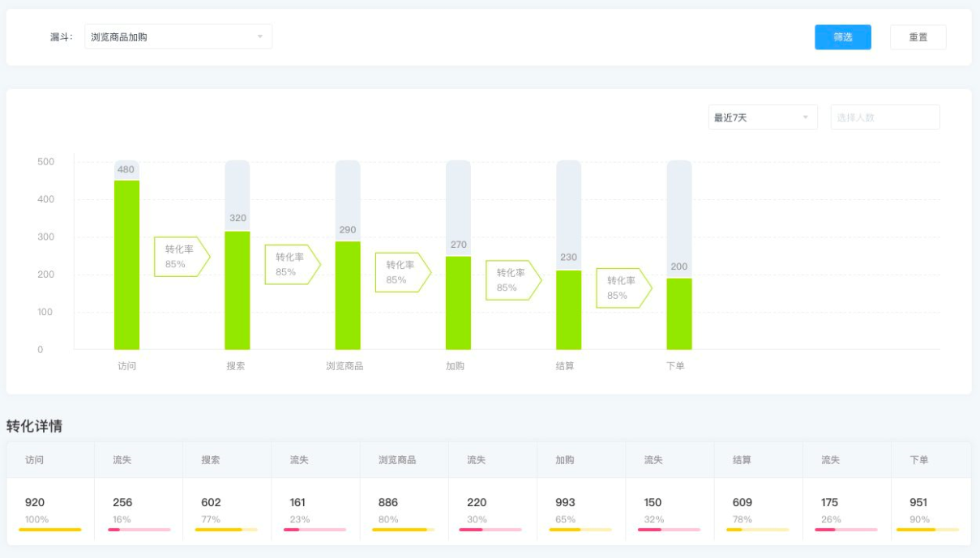Click the conversion arrow between 搜索 and 浏览商品
Viewport: 980px width, 558px height.
[292, 265]
